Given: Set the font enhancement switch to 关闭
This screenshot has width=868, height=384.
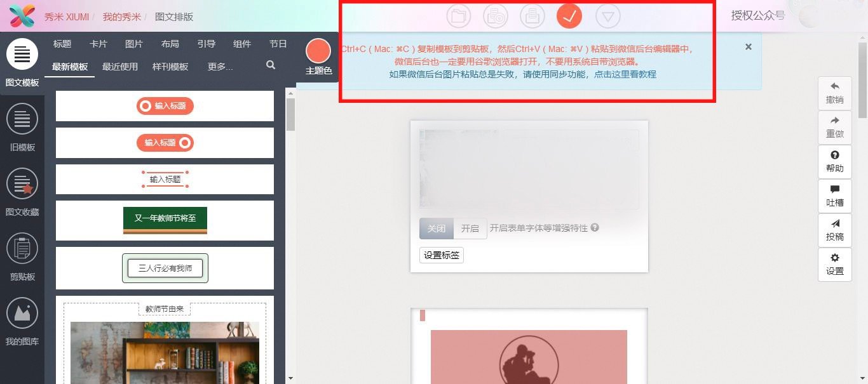Looking at the screenshot, I should pos(436,228).
